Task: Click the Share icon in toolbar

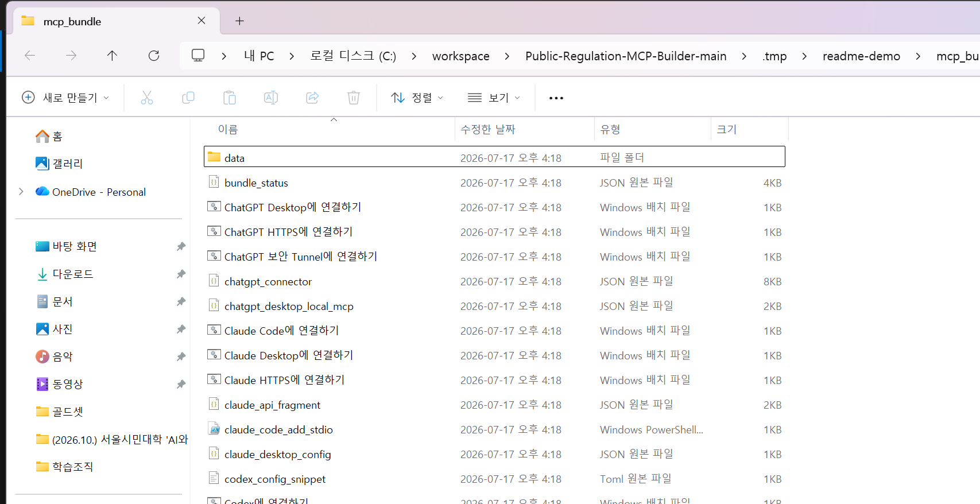Action: (x=312, y=98)
